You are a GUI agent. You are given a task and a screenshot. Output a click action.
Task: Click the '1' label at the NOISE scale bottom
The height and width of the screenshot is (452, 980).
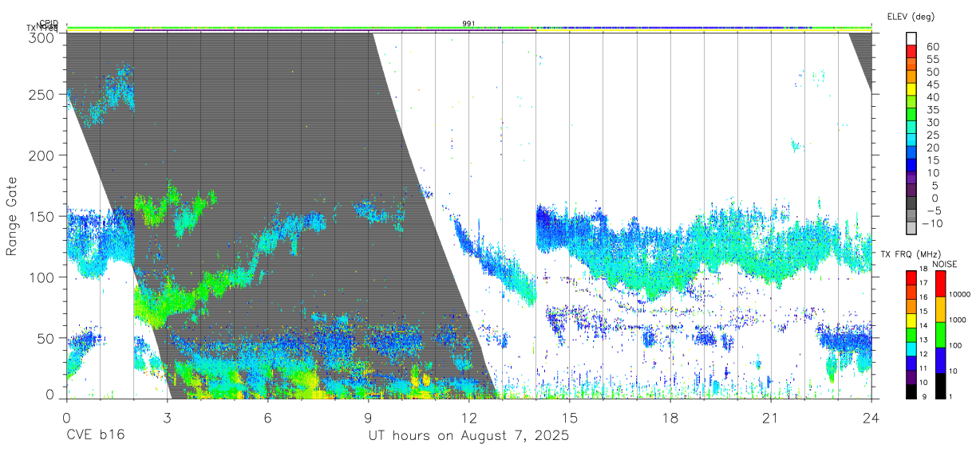pos(950,397)
